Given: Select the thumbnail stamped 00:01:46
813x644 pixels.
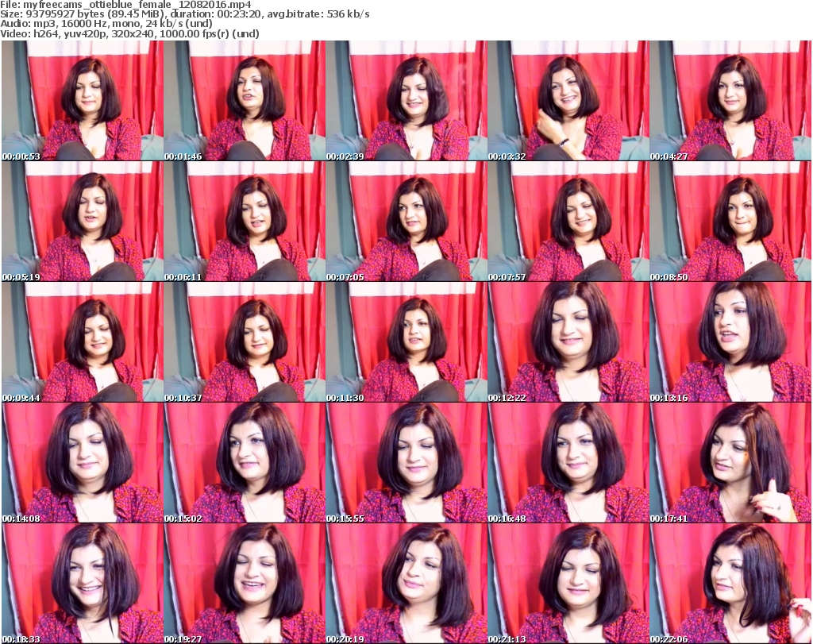Looking at the screenshot, I should (x=245, y=101).
